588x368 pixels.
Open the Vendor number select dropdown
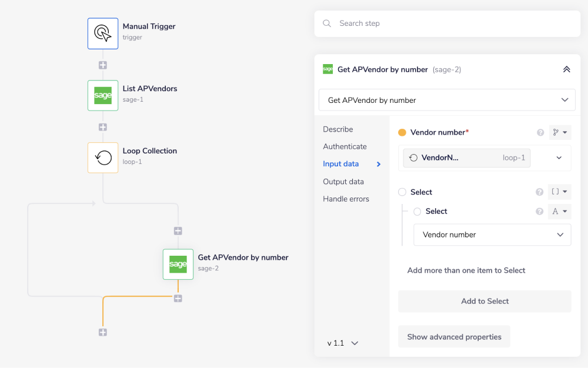pos(492,235)
